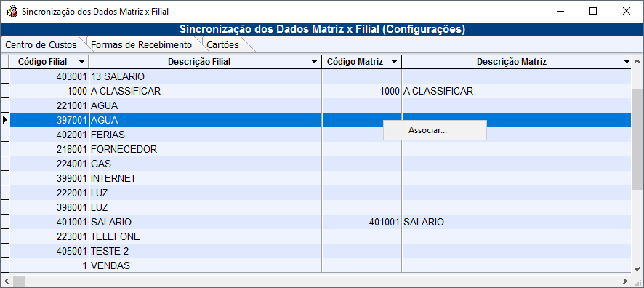This screenshot has width=644, height=288.
Task: Click the application icon in title bar
Action: click(12, 12)
